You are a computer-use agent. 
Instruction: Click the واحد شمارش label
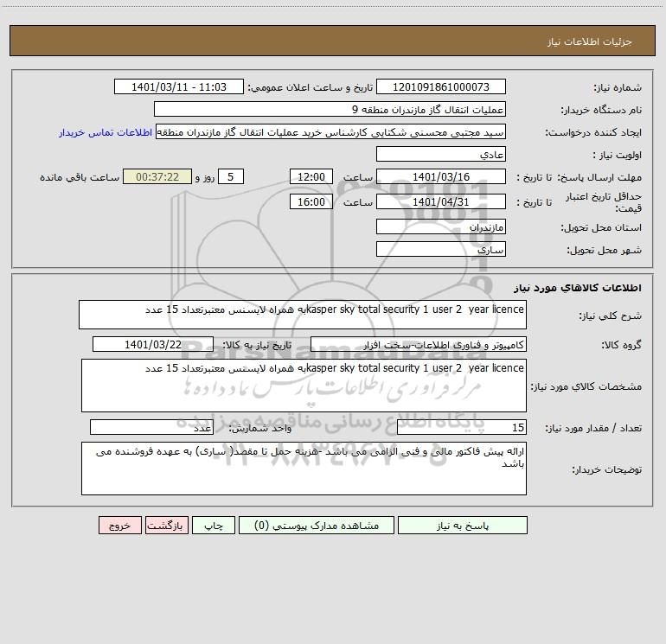(x=260, y=428)
